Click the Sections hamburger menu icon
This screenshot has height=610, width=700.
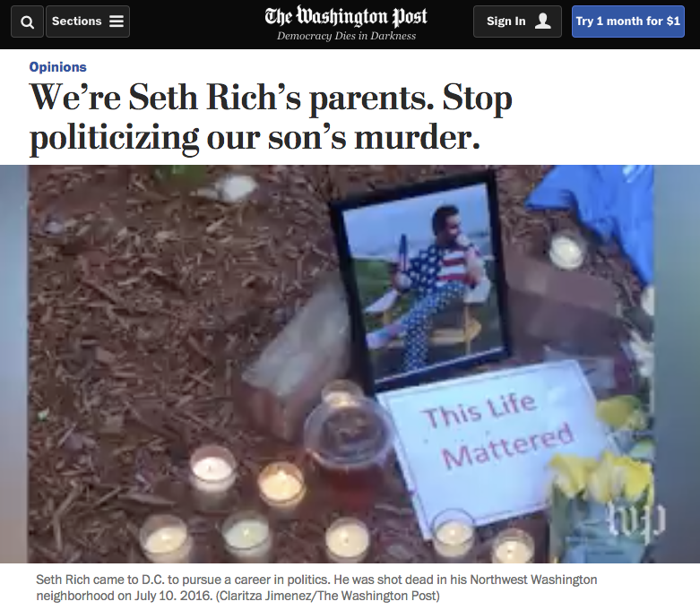pos(117,21)
